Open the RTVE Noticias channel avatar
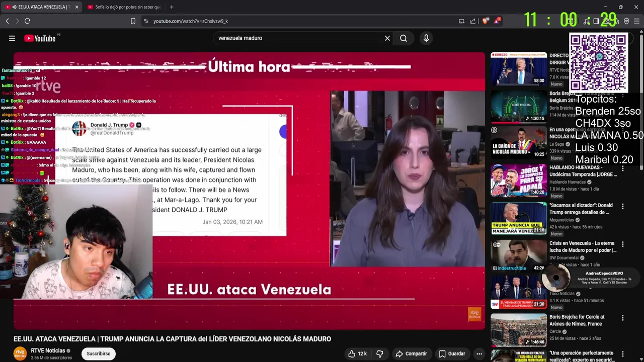644x362 pixels. [20, 353]
